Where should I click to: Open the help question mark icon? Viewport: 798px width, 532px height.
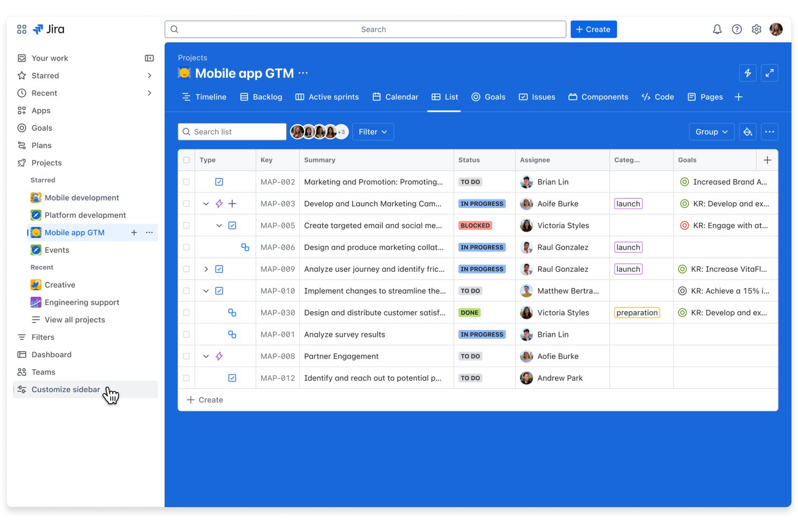pyautogui.click(x=737, y=30)
